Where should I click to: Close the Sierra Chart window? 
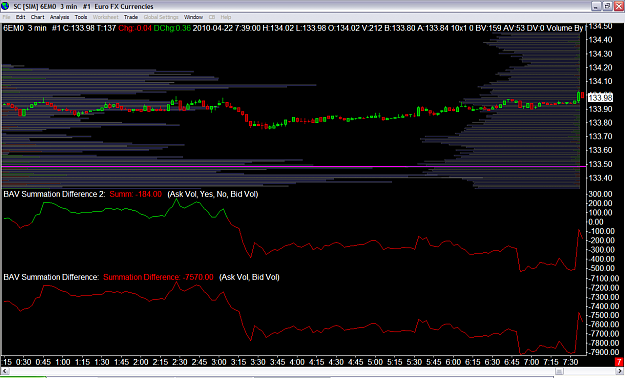pyautogui.click(x=619, y=6)
